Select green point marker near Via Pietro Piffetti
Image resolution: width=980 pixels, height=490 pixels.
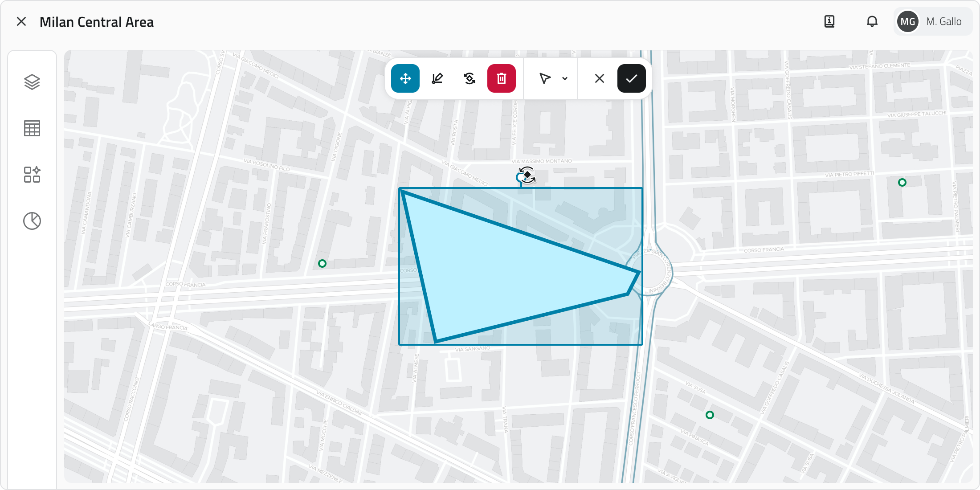point(902,182)
